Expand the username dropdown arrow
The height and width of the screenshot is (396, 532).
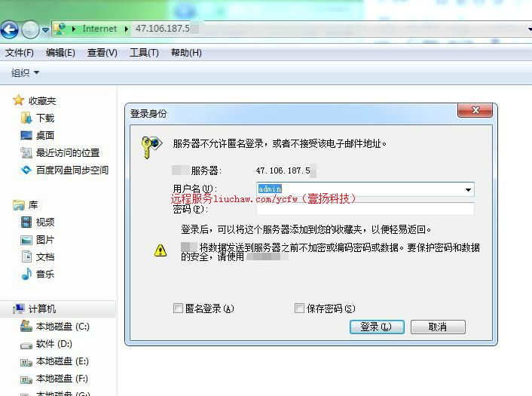(x=468, y=189)
